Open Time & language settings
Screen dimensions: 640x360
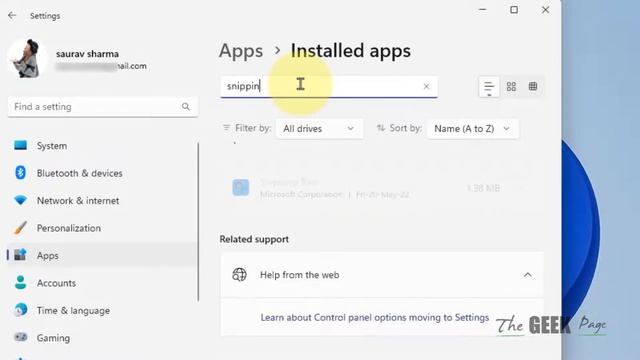(x=102, y=310)
